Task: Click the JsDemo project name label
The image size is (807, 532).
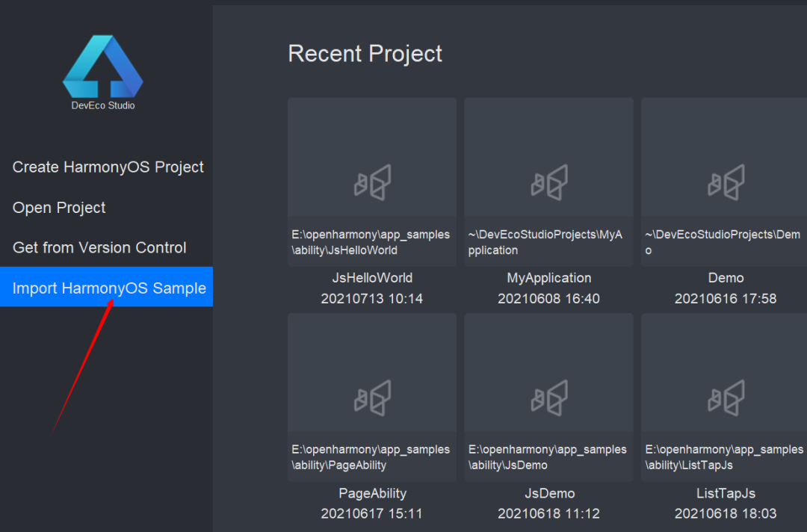Action: click(x=549, y=493)
